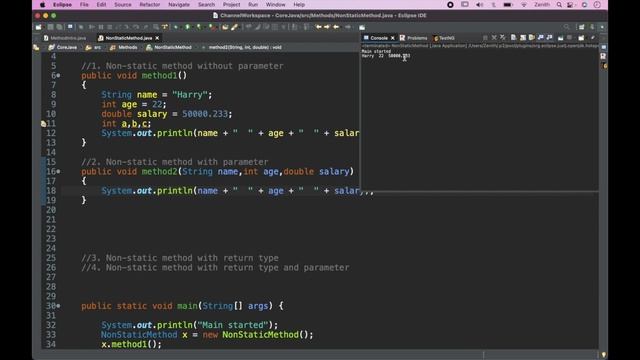Click the Back navigation arrow icon
Viewport: 640px width, 360px height.
point(336,27)
